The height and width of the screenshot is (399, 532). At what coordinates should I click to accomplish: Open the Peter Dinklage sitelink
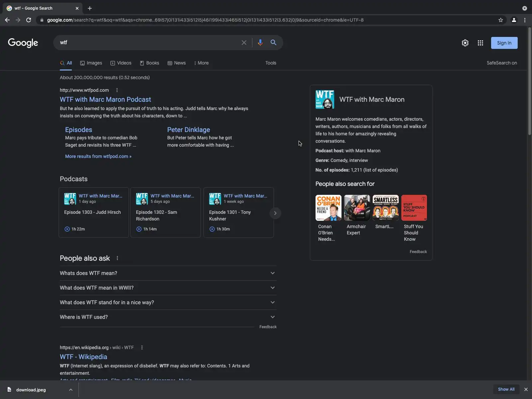(x=189, y=130)
